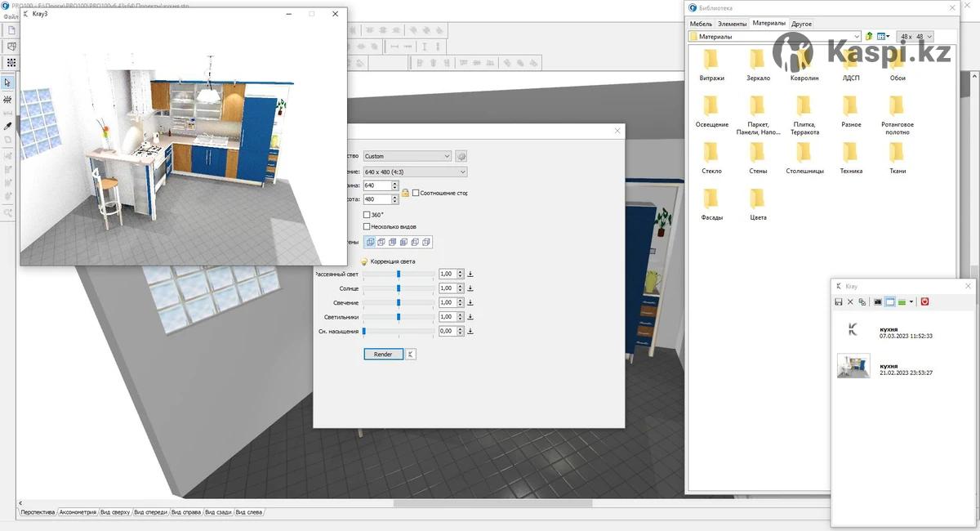Click the save icon in Kray panel
The width and height of the screenshot is (980, 531).
pos(839,302)
